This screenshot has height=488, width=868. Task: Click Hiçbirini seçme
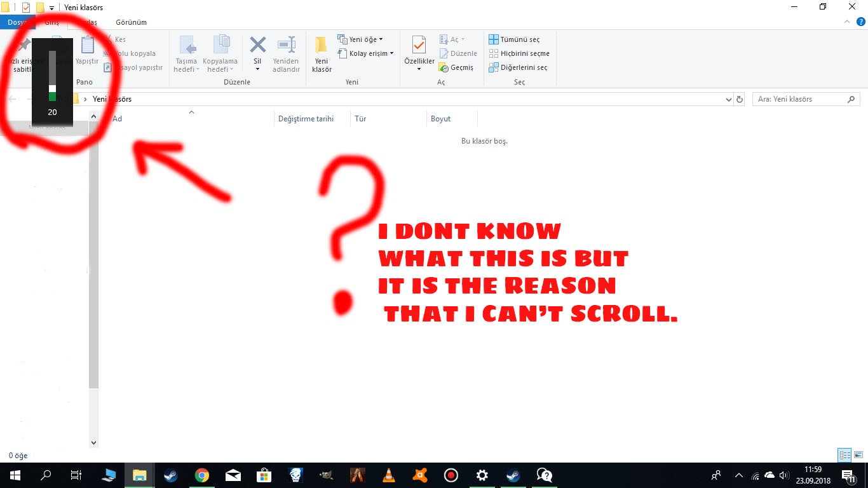pos(519,53)
